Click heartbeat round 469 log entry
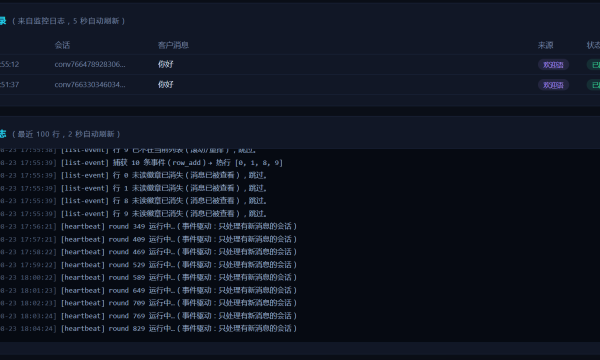 [148, 252]
